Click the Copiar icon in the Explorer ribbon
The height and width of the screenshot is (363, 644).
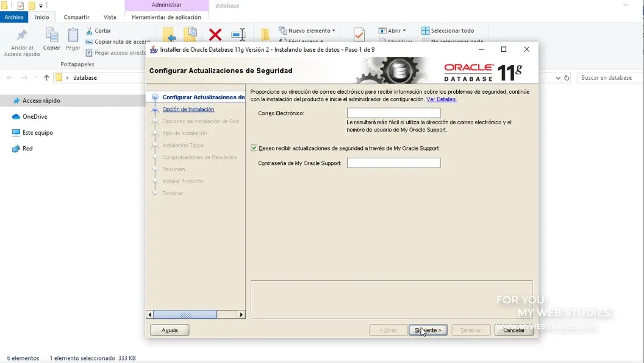52,35
